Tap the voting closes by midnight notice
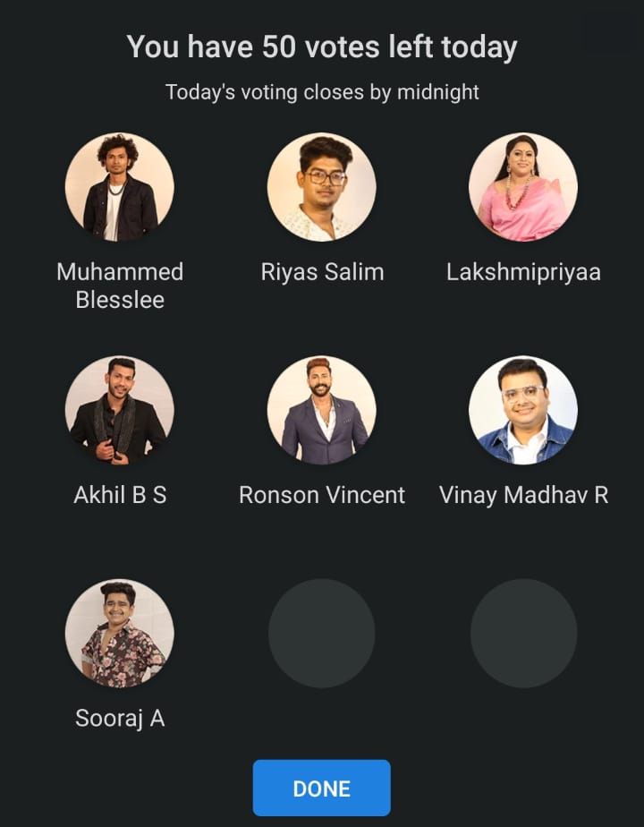This screenshot has width=644, height=827. pyautogui.click(x=322, y=92)
